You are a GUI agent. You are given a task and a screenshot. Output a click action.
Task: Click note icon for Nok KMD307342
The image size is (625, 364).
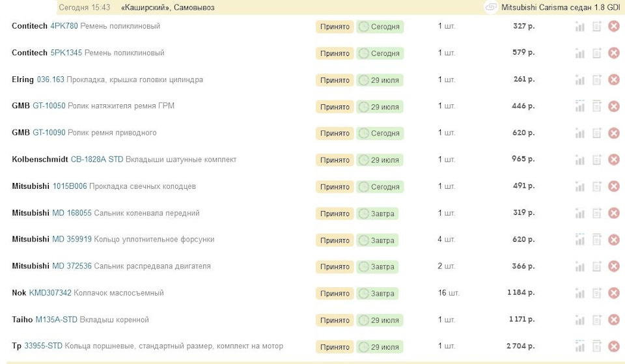click(596, 294)
